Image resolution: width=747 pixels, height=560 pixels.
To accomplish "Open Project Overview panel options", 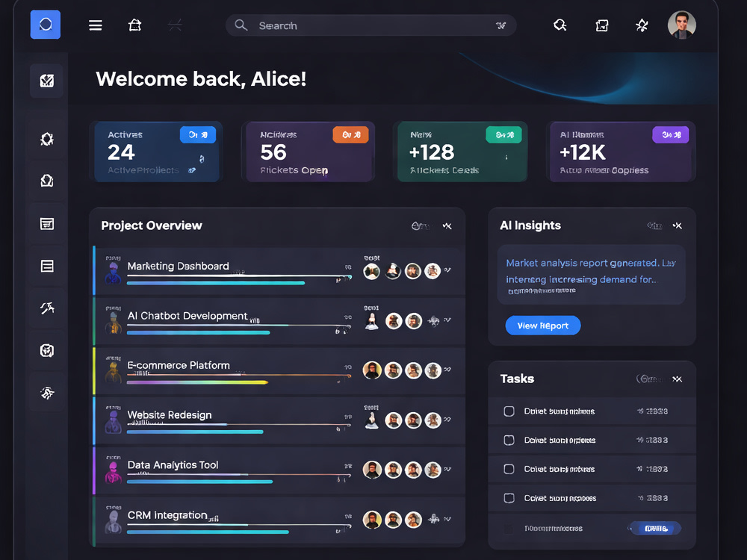I will pos(420,225).
